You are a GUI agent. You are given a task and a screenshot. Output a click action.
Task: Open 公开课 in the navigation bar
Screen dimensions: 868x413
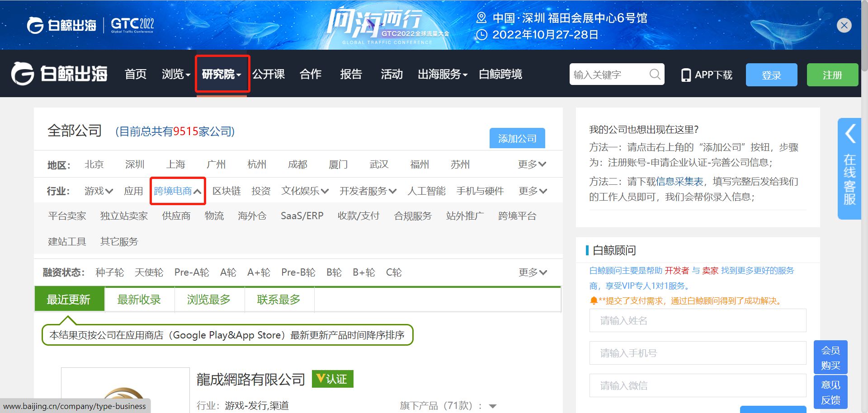coord(269,74)
